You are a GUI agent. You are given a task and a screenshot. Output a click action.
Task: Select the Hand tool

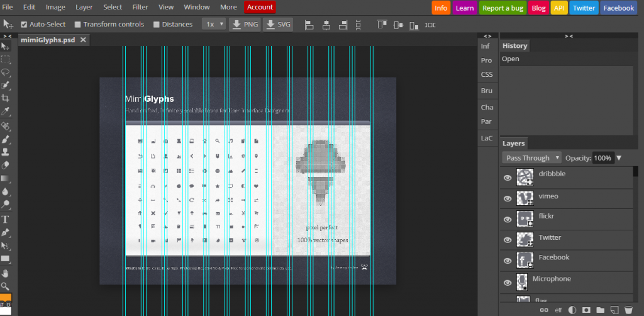click(x=5, y=273)
